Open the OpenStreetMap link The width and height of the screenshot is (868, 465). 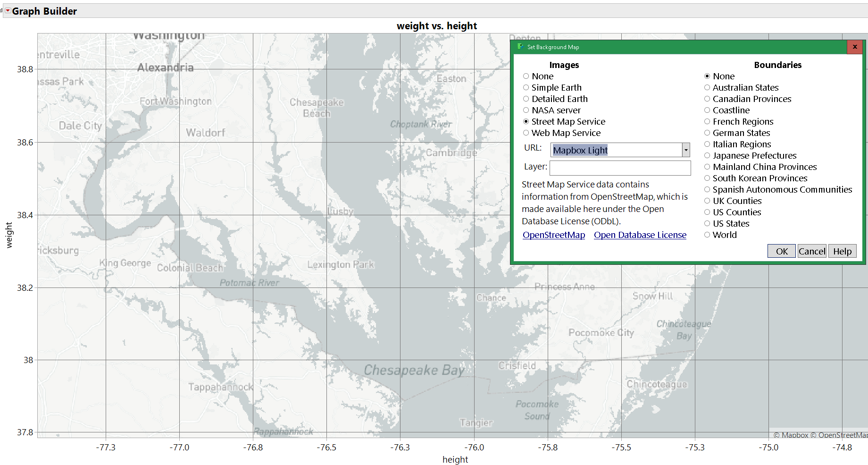[x=554, y=235]
